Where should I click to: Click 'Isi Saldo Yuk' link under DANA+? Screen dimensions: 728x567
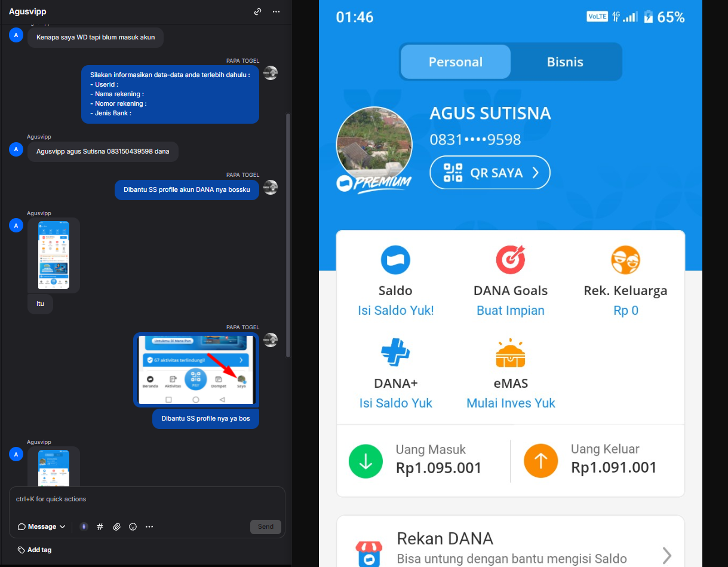[395, 403]
